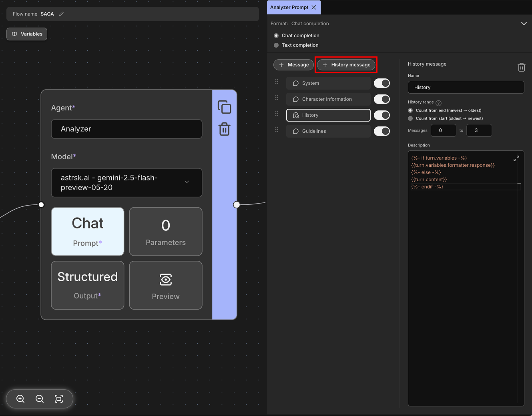The height and width of the screenshot is (416, 532).
Task: Click the node's left input connector
Action: pos(41,204)
